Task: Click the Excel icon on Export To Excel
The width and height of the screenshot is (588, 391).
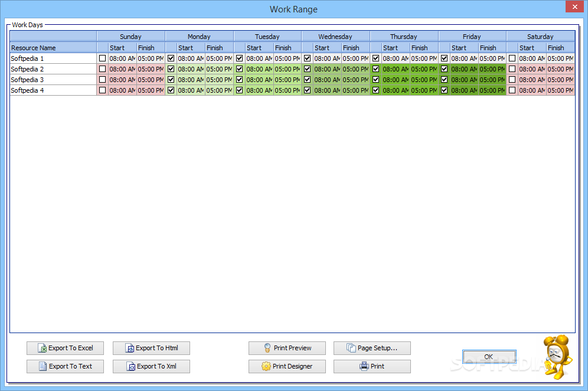Action: pos(43,348)
